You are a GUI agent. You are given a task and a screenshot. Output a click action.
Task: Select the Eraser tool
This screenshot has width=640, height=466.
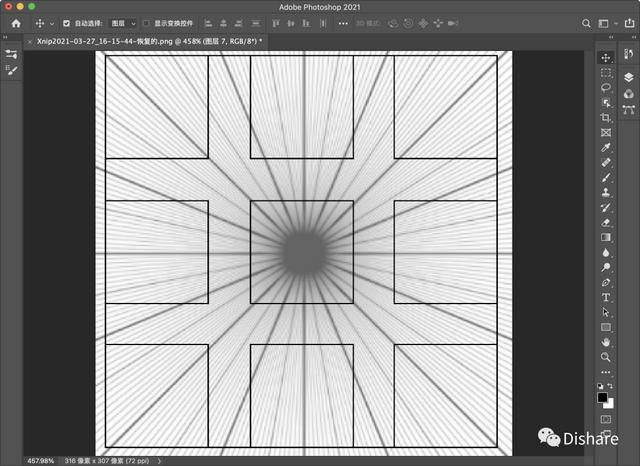click(606, 222)
